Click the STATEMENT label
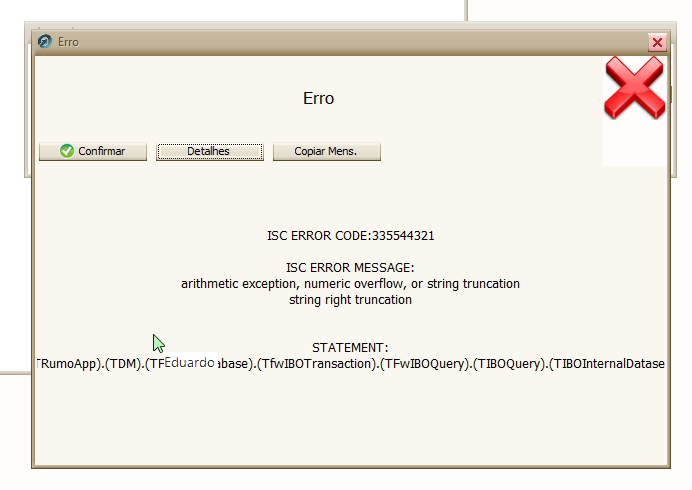Screen dimensions: 692x490 (350, 347)
